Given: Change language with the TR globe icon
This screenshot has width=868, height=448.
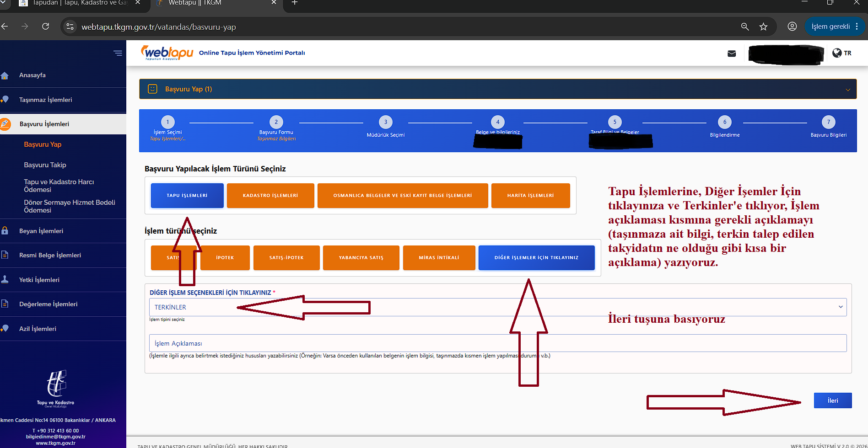Looking at the screenshot, I should pos(842,53).
